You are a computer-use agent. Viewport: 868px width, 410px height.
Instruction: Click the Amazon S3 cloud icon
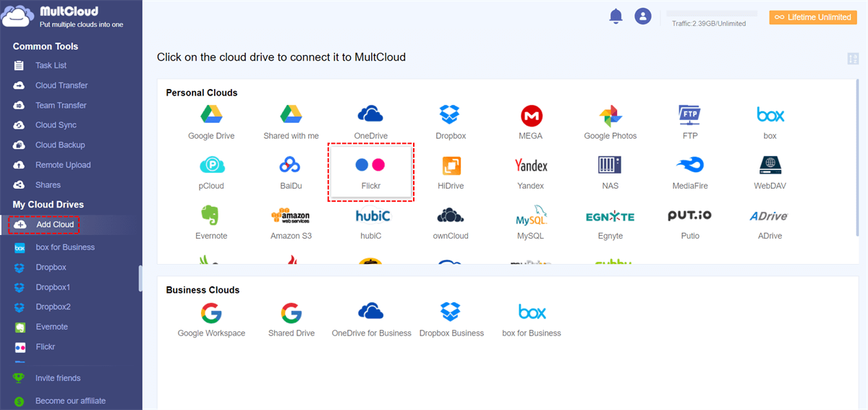tap(290, 215)
